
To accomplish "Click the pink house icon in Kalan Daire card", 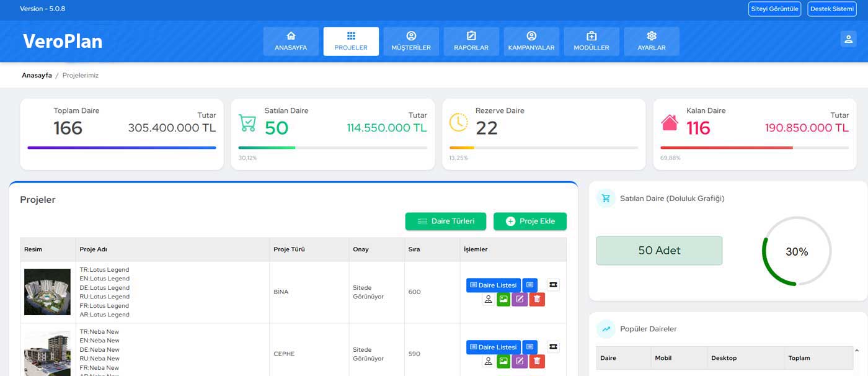I will point(670,122).
